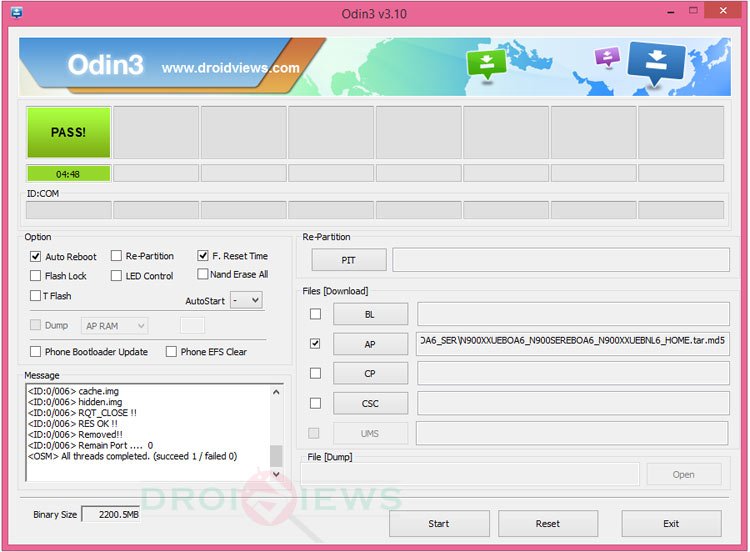The height and width of the screenshot is (552, 750).
Task: Click the 'RES OK !!' log line
Action: [x=73, y=423]
